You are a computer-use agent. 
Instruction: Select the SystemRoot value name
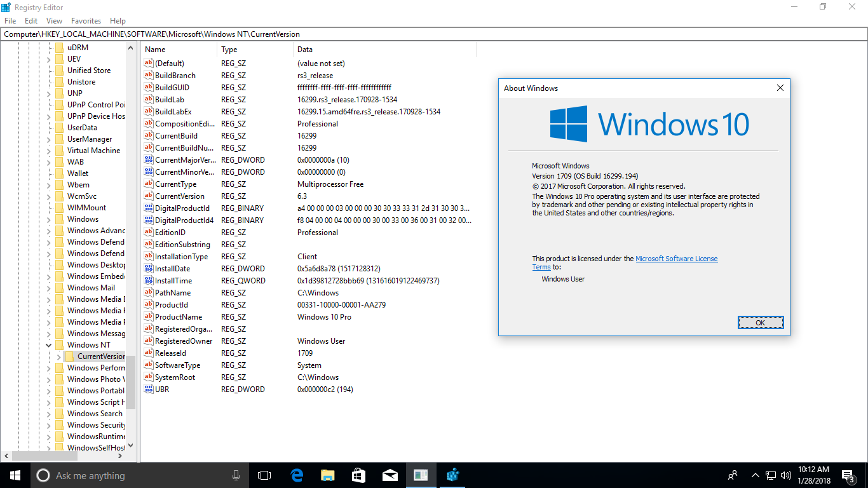175,377
